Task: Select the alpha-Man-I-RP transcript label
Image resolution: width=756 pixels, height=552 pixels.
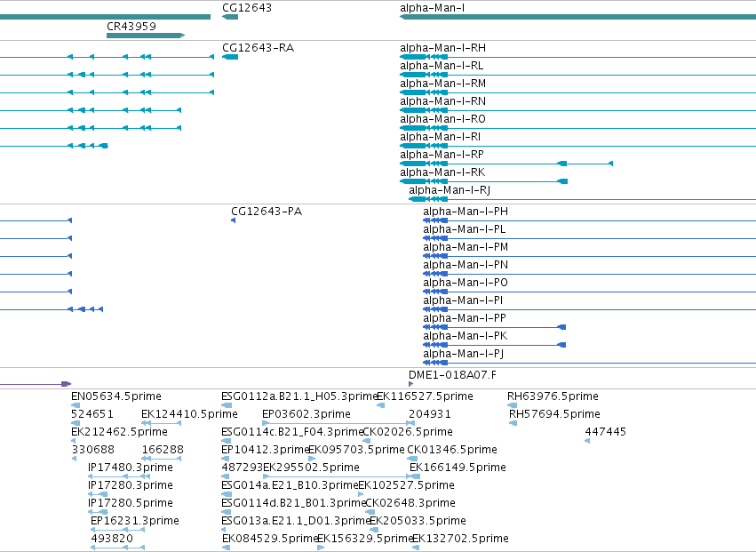Action: 442,155
